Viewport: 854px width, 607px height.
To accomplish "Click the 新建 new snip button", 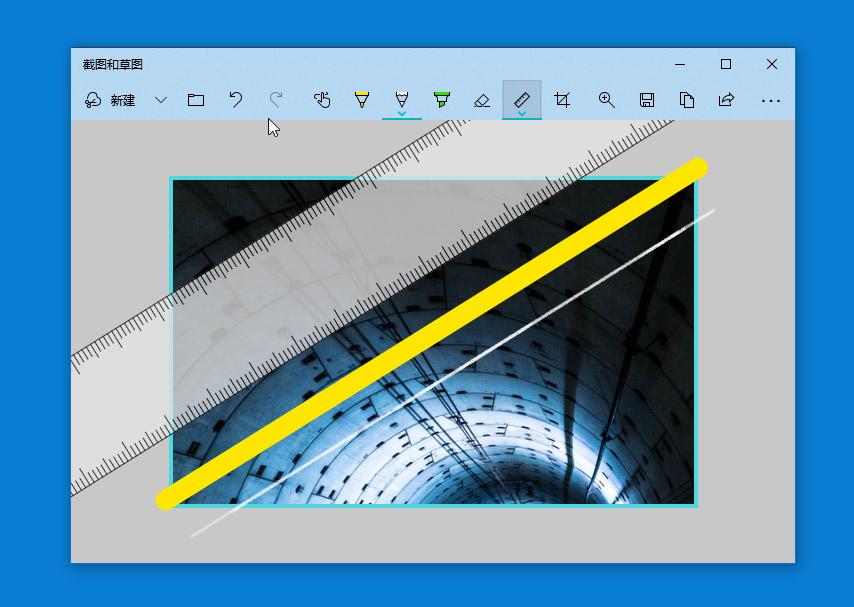I will (110, 100).
